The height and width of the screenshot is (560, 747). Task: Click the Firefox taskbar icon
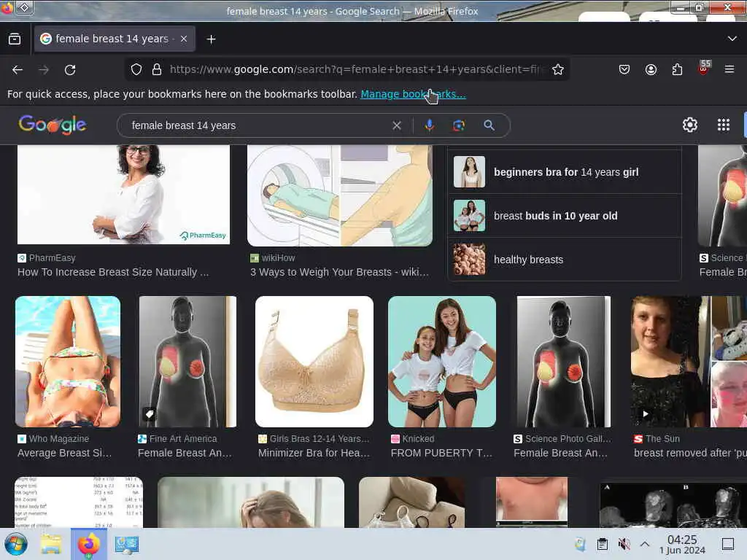(x=88, y=544)
